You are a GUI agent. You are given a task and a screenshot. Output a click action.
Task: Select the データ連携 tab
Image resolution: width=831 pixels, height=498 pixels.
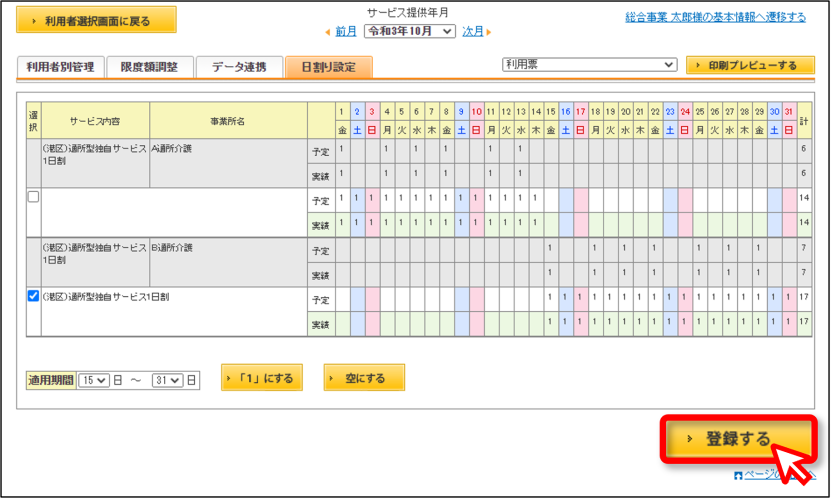pos(239,67)
